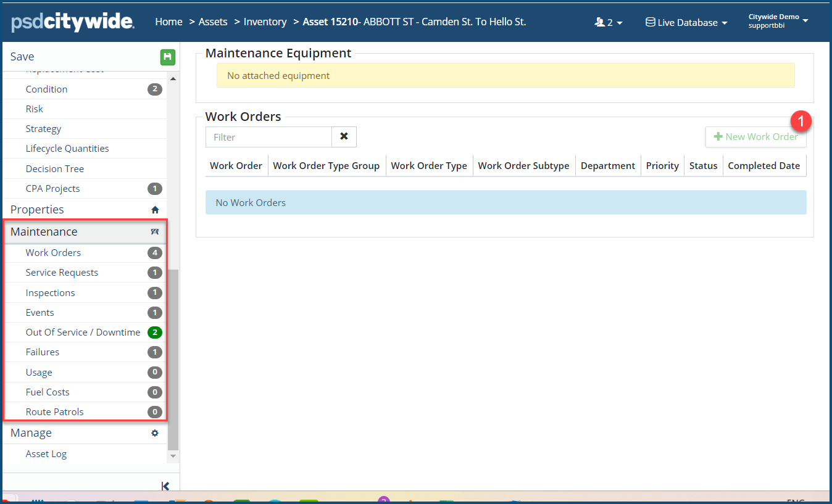
Task: Open the users icon dropdown showing 2
Action: [x=608, y=22]
